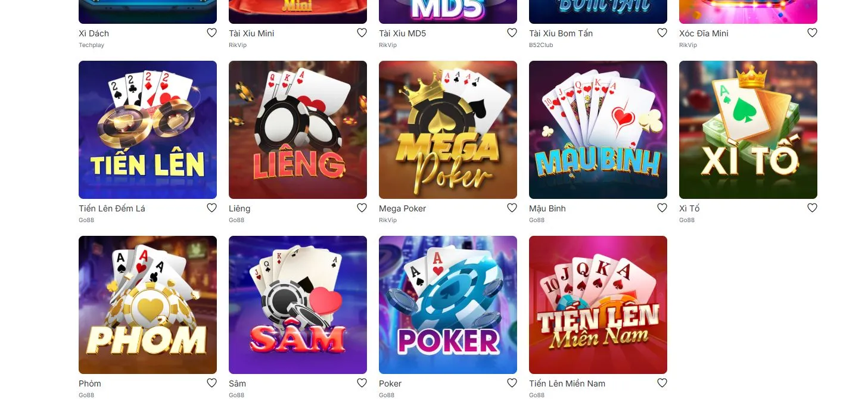Favorite the Tiến Lên Đếm Lá game with heart icon
Screen dimensions: 868x399
[x=211, y=208]
